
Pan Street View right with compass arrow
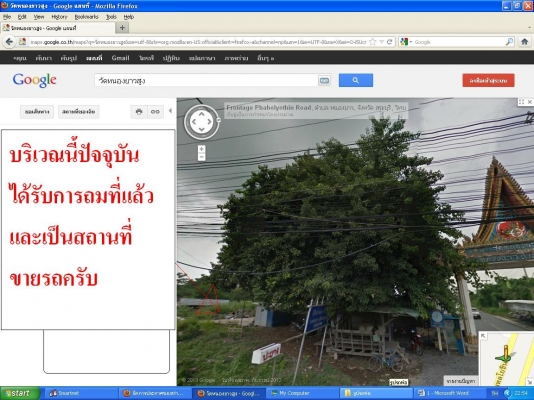209,122
